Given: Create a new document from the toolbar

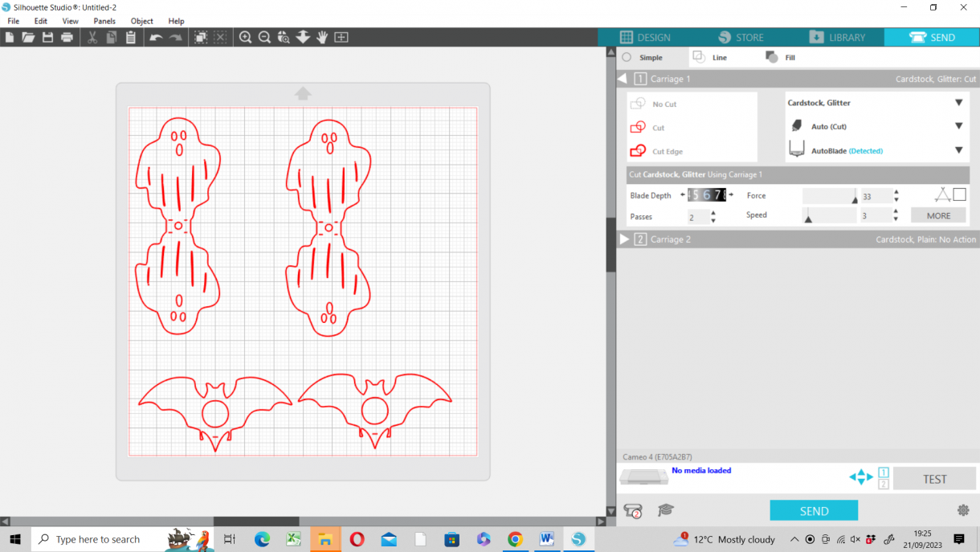Looking at the screenshot, I should pyautogui.click(x=10, y=38).
